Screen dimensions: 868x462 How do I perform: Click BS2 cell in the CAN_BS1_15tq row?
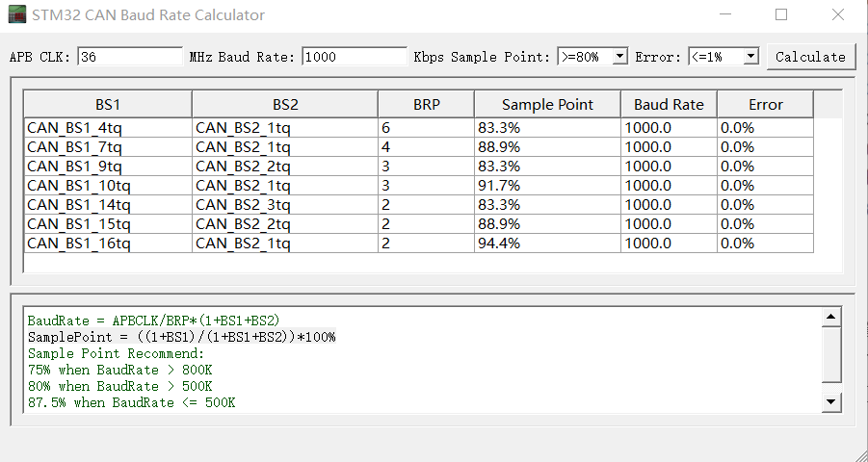(x=285, y=224)
